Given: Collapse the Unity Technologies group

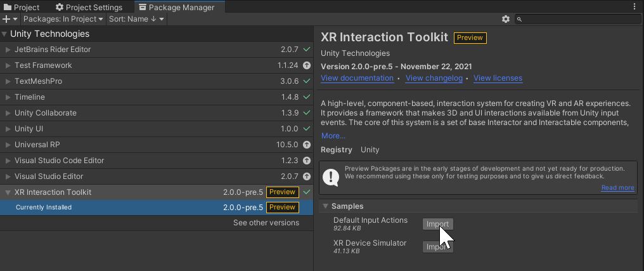Looking at the screenshot, I should [x=4, y=34].
